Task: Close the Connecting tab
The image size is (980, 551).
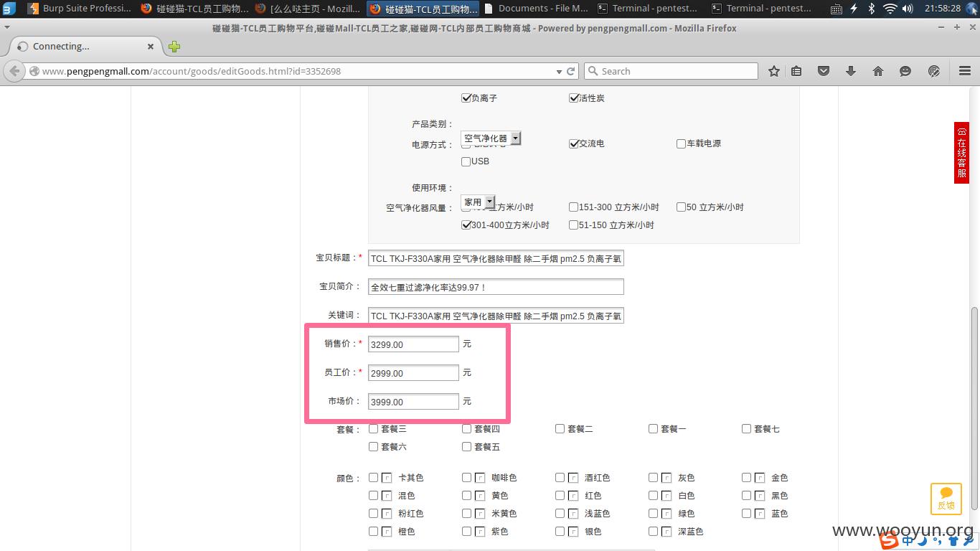Action: pos(151,47)
